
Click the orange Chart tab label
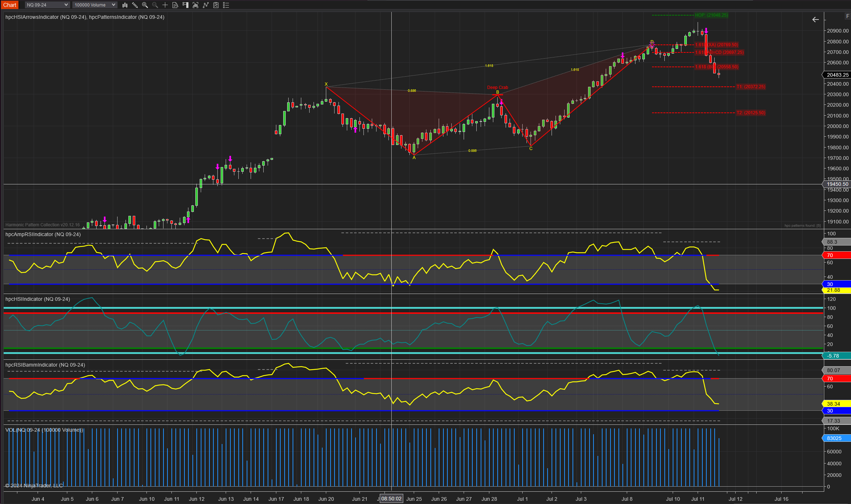[10, 5]
